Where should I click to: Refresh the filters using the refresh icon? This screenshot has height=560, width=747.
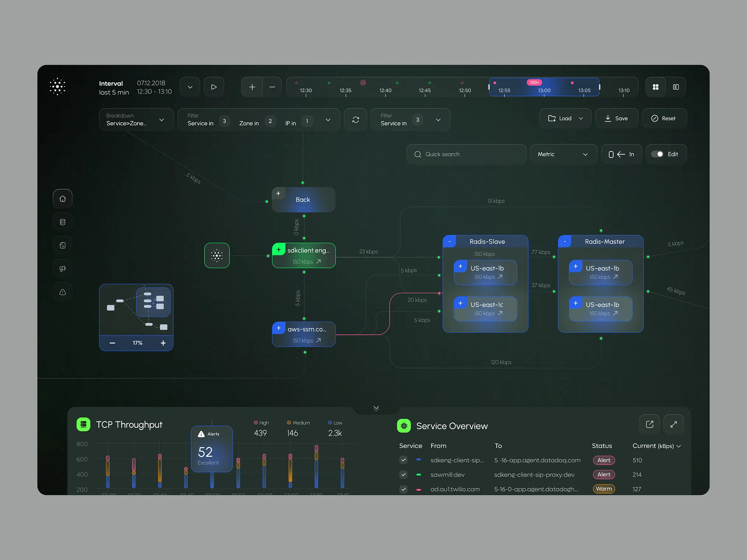pyautogui.click(x=355, y=119)
